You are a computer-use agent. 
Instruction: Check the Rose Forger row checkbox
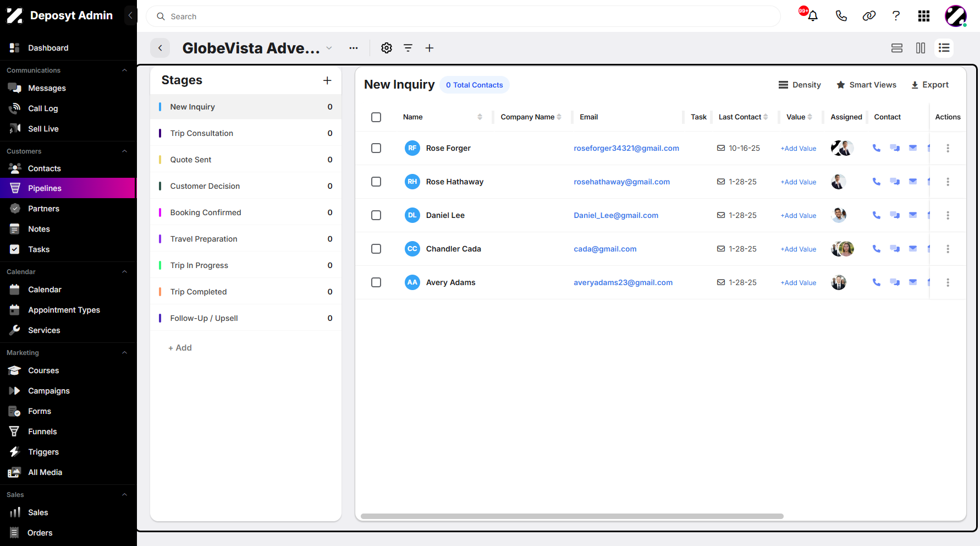pyautogui.click(x=376, y=148)
